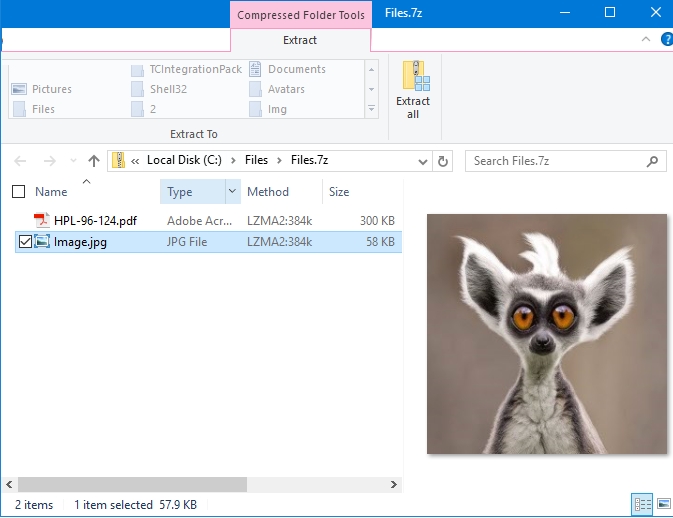This screenshot has height=518, width=673.
Task: Click the help question mark icon
Action: tap(667, 39)
